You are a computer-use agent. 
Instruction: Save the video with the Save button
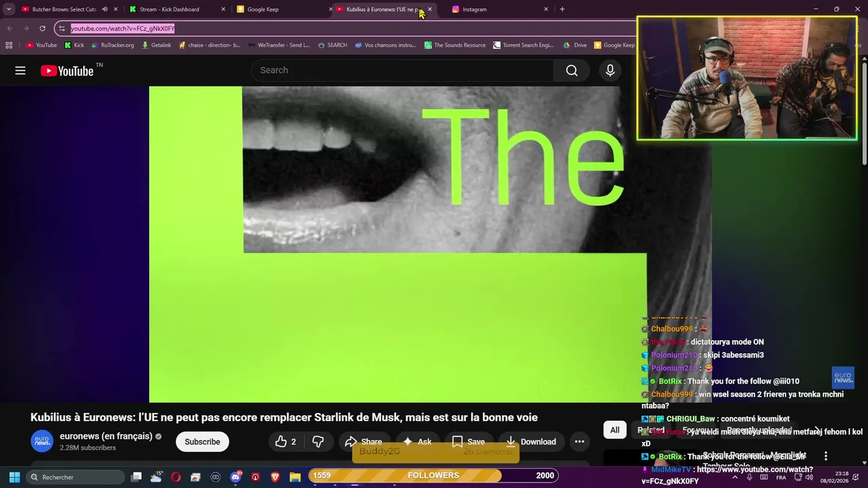[x=468, y=442]
